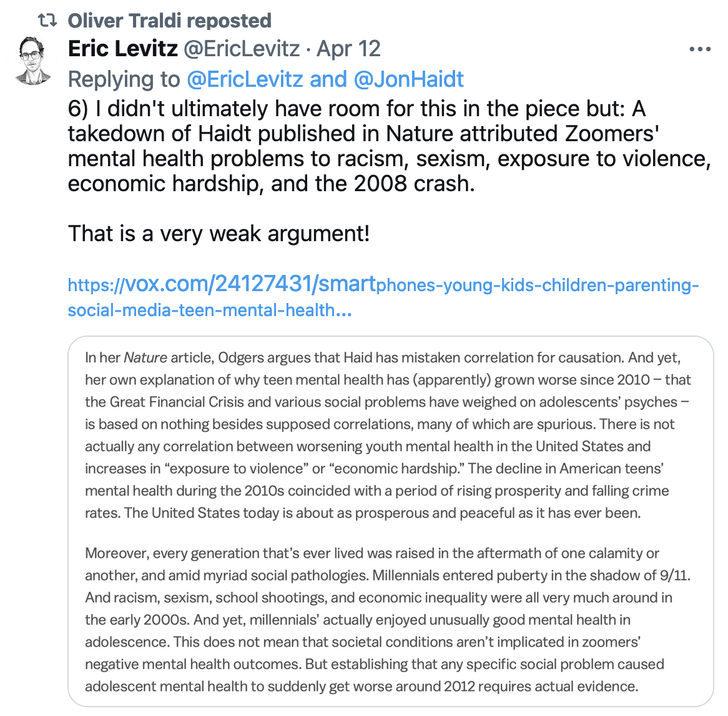Open the Apr 12 timestamp permalink

[x=348, y=49]
